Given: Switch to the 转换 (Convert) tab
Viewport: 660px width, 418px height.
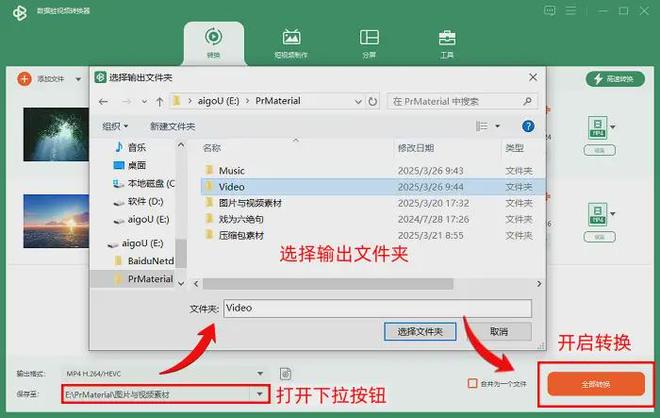Looking at the screenshot, I should [x=214, y=43].
